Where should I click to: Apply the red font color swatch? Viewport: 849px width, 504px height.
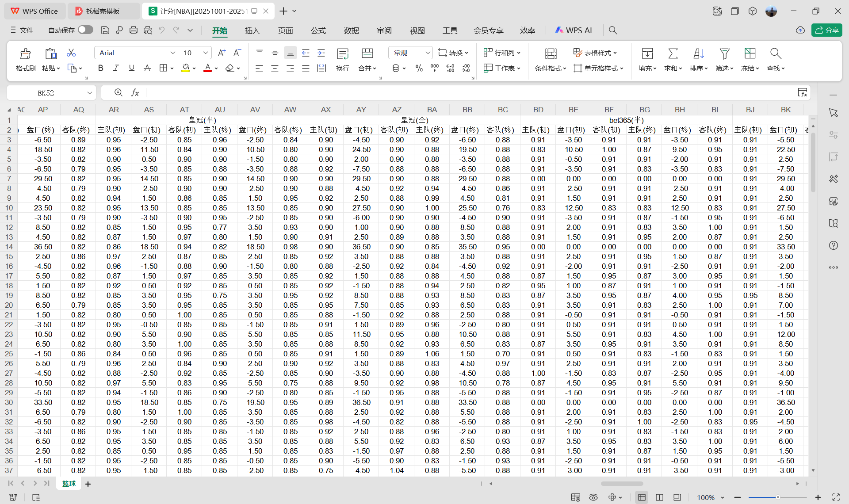tap(207, 68)
